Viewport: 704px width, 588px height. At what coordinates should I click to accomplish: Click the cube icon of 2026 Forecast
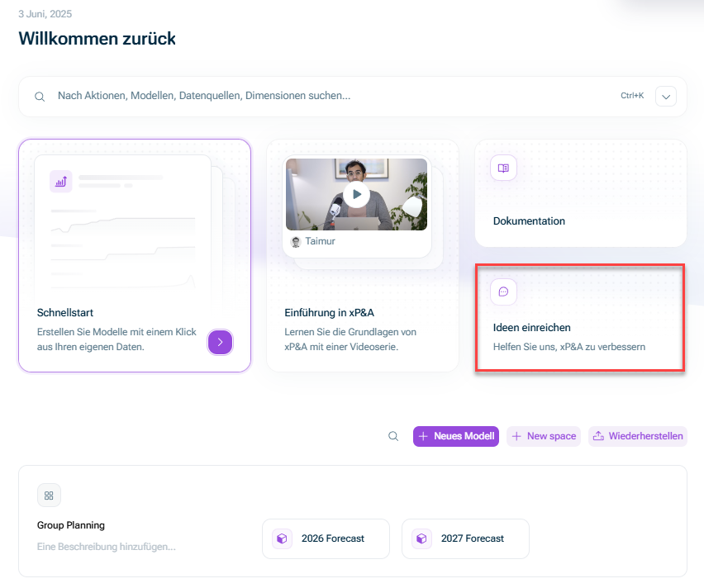pyautogui.click(x=282, y=538)
